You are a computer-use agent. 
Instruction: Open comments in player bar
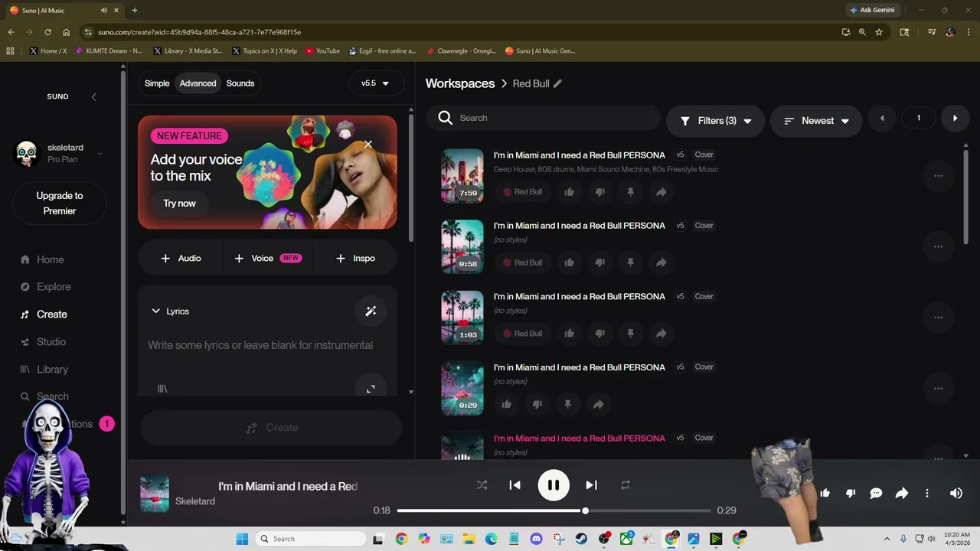pos(876,494)
